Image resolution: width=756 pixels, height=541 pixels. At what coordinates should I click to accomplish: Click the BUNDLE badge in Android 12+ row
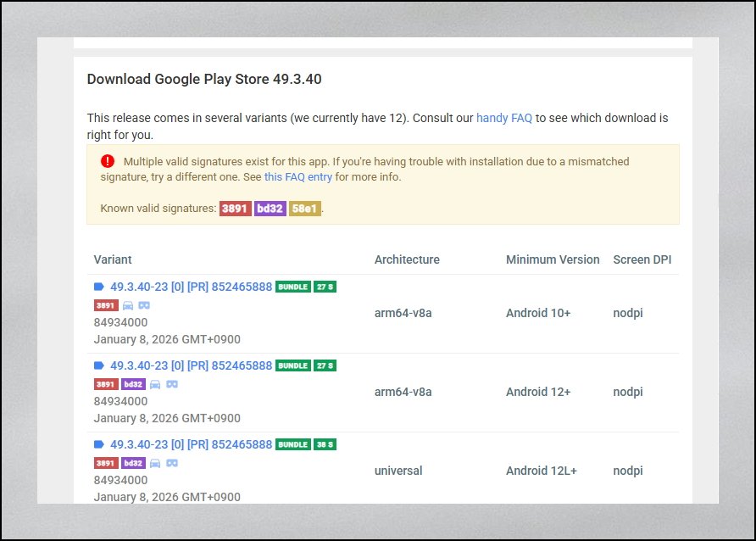pos(293,366)
